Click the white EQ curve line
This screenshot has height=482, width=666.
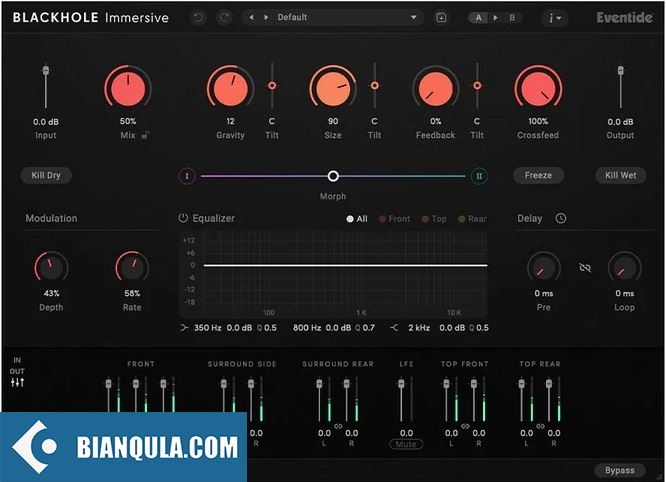pyautogui.click(x=345, y=265)
